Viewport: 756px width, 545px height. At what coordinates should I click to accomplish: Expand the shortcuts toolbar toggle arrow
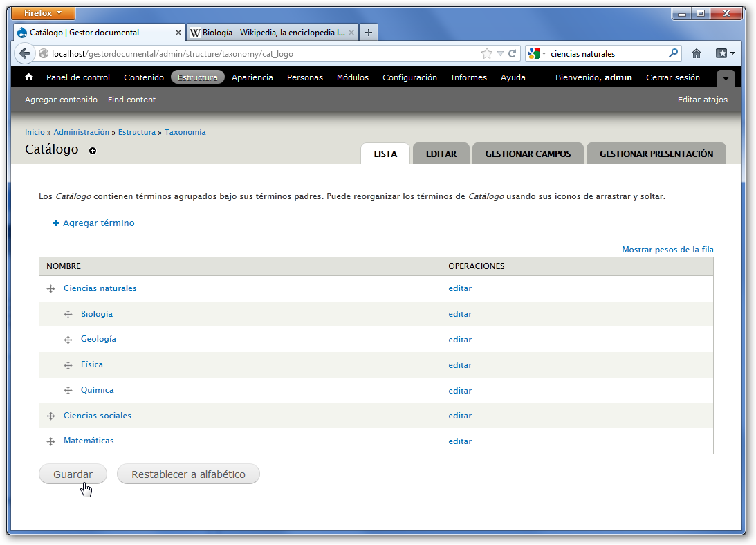coord(725,78)
